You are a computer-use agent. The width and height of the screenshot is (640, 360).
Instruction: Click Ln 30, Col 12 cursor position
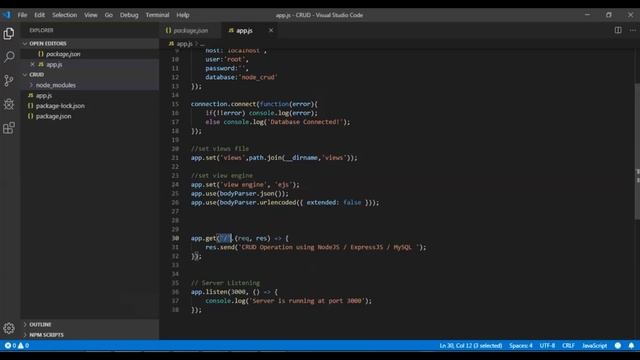(x=471, y=346)
